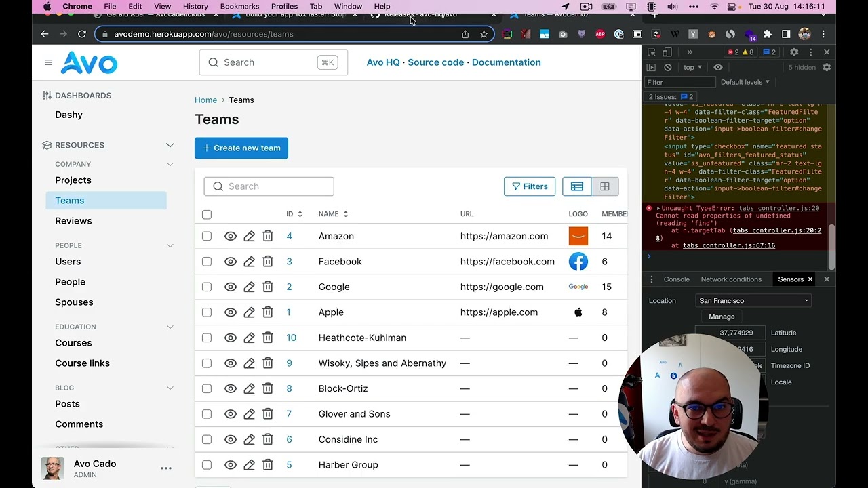Screen dimensions: 868x488
Task: Collapse the People sidebar group
Action: tap(170, 245)
